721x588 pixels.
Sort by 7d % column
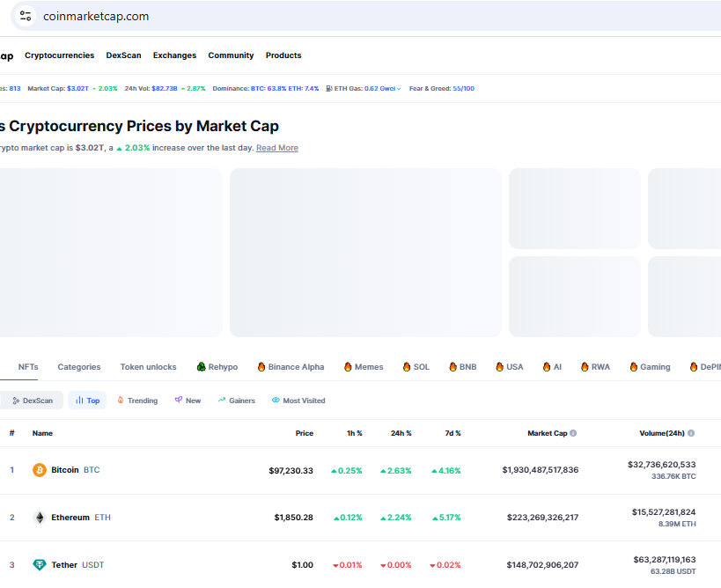pos(452,433)
